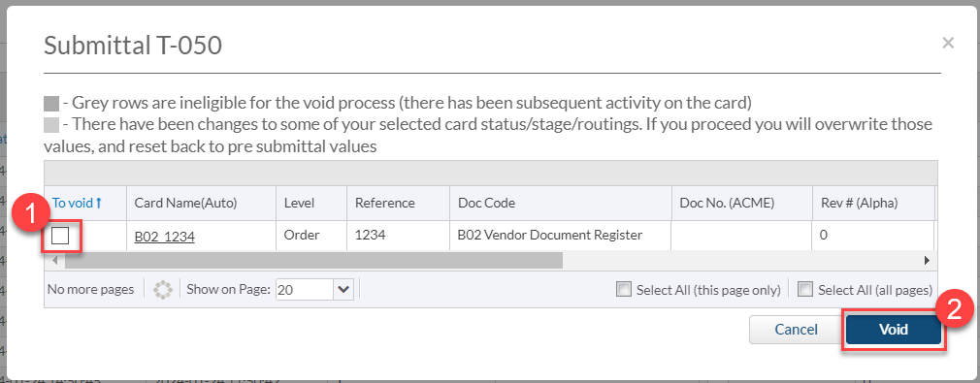Viewport: 980px width, 383px height.
Task: Enable Select All (this page only)
Action: [623, 289]
